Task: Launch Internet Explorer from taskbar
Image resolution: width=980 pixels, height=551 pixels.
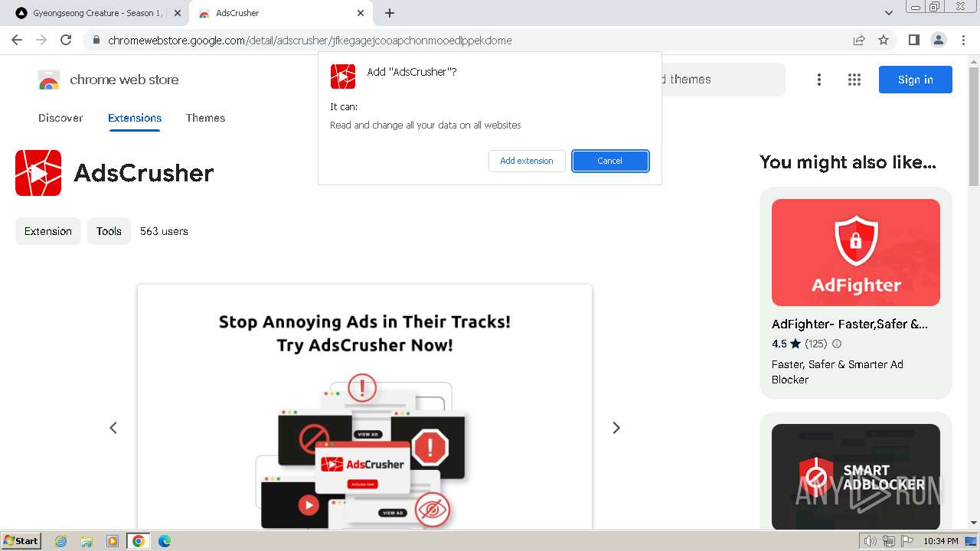Action: click(x=61, y=541)
